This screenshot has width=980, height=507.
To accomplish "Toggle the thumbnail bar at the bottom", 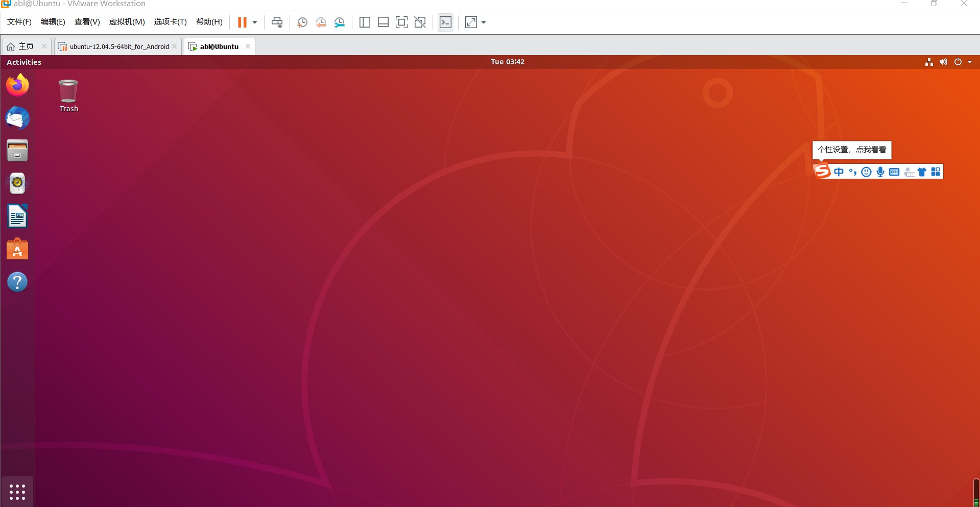I will (383, 22).
